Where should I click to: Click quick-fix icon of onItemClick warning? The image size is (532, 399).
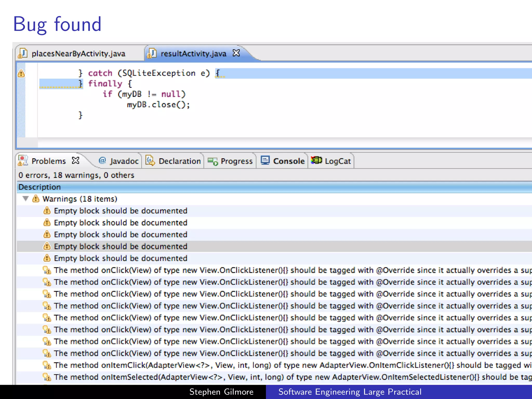coord(47,365)
